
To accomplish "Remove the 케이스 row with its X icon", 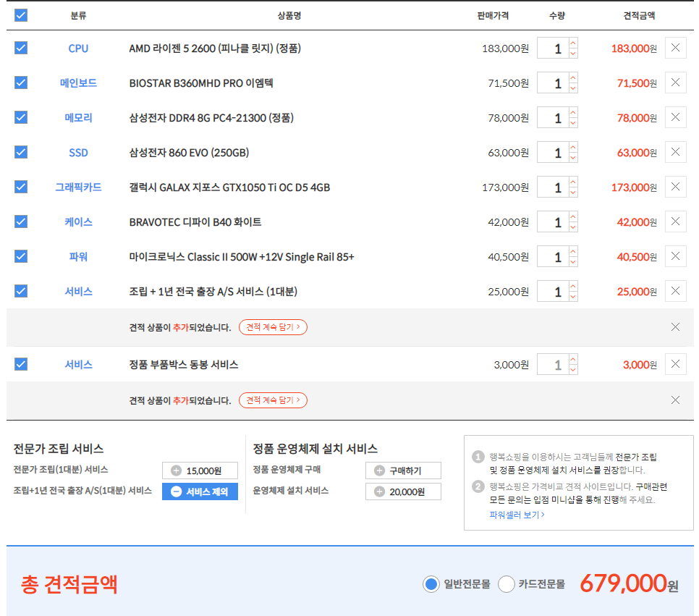I will point(675,221).
